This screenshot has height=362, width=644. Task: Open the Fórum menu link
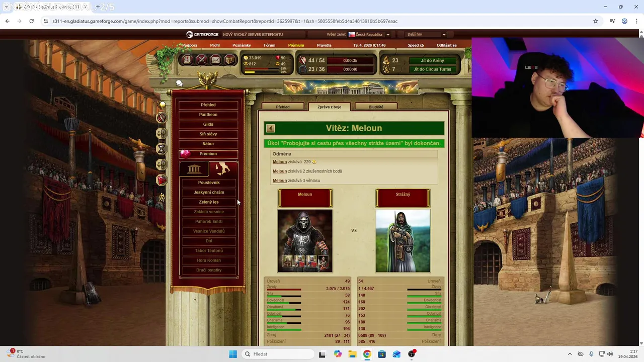[270, 45]
